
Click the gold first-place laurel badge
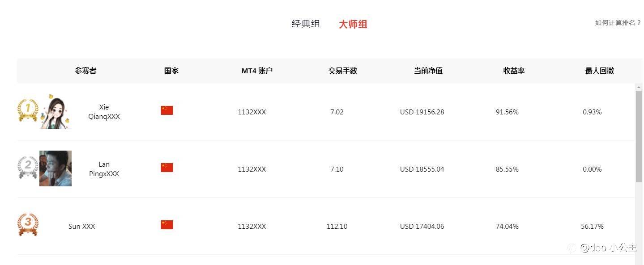point(28,110)
